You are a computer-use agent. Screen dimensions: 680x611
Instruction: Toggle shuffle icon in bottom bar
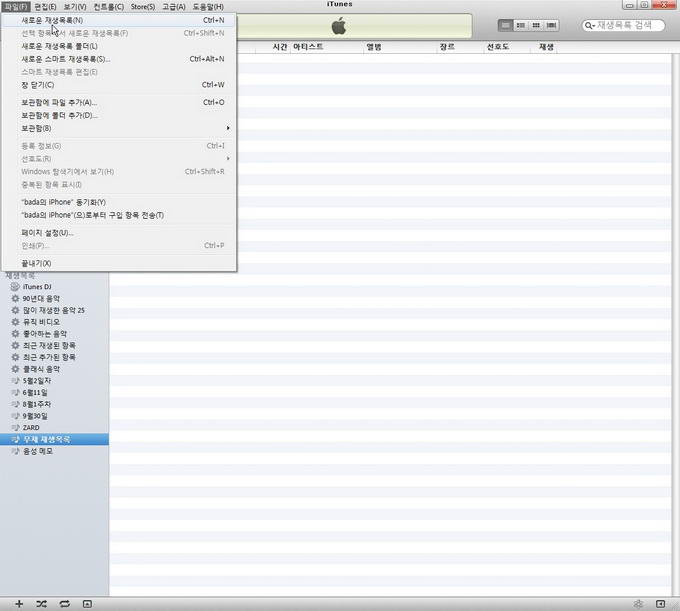pyautogui.click(x=42, y=604)
